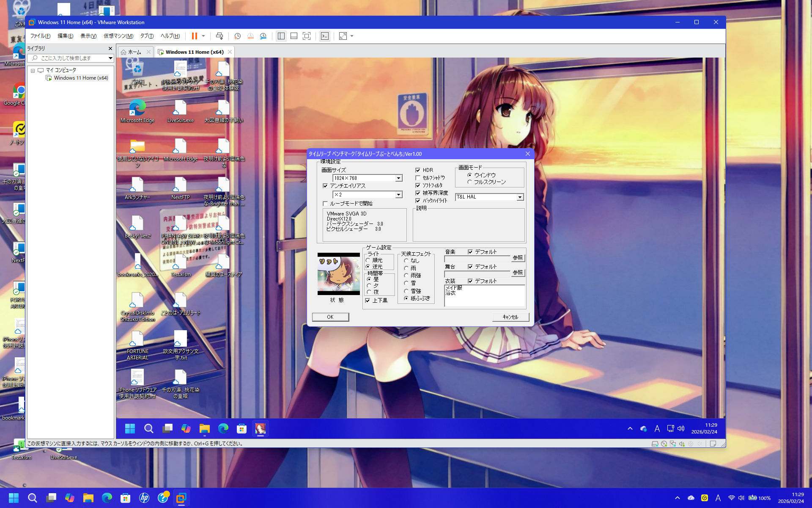
Task: Click the OK button in benchmark dialog
Action: click(x=330, y=317)
